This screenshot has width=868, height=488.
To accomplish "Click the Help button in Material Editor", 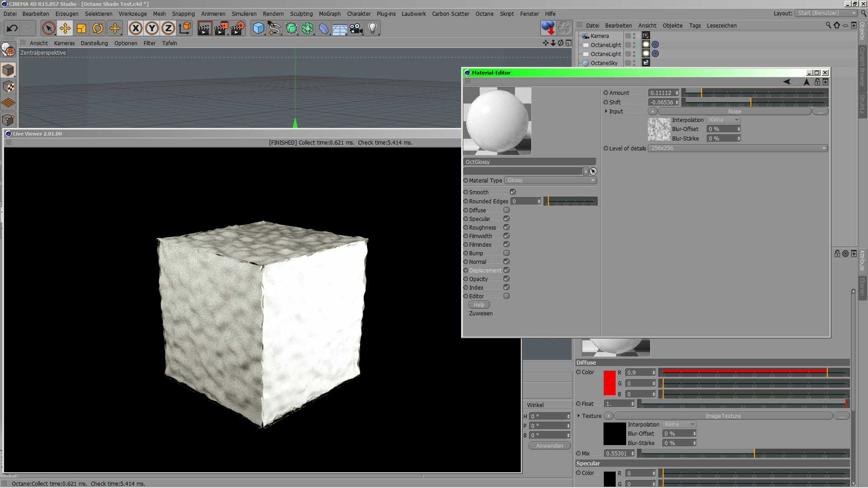I will 479,305.
